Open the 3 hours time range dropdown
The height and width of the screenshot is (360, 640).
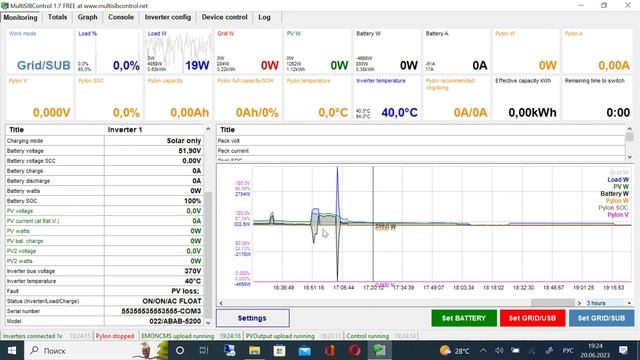point(609,303)
